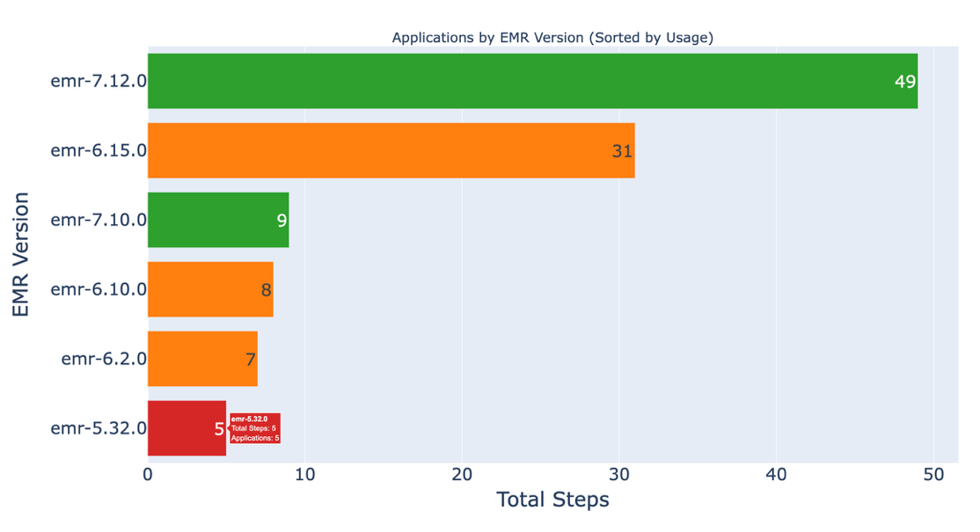This screenshot has height=532, width=980.
Task: Click the value label 31 on second bar
Action: pos(622,151)
